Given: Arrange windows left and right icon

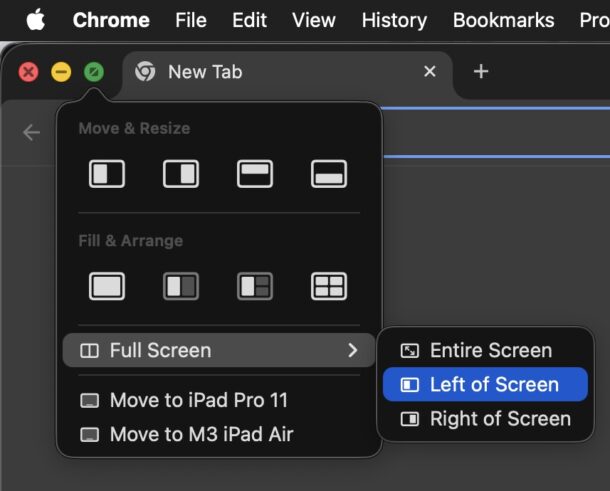Looking at the screenshot, I should [181, 286].
